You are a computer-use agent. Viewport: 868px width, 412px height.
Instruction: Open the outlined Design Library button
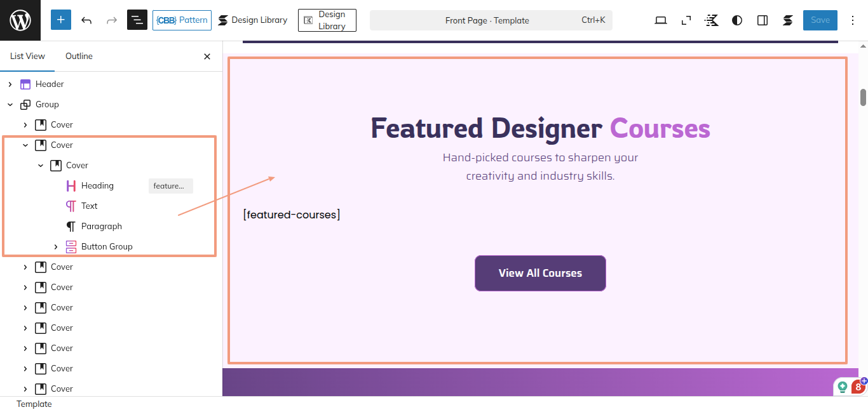[x=327, y=20]
